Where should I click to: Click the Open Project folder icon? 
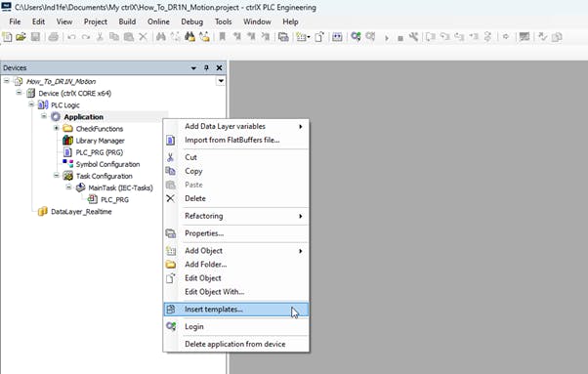click(x=21, y=37)
